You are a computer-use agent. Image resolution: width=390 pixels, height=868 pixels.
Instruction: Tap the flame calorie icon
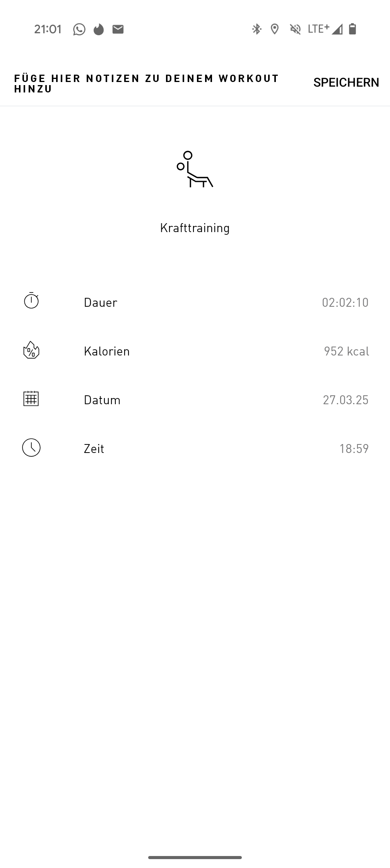31,350
